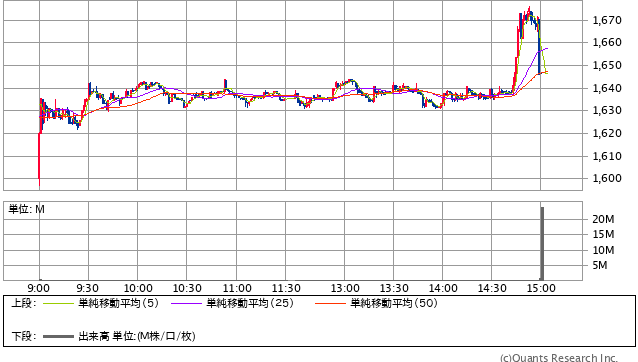The height and width of the screenshot is (362, 638).
Task: Click the green 5-period moving average legend line
Action: click(x=58, y=303)
